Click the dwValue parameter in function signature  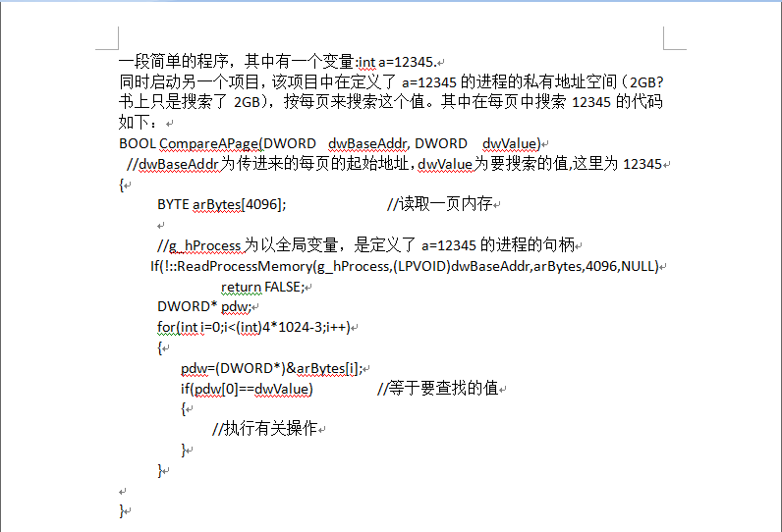coord(509,144)
